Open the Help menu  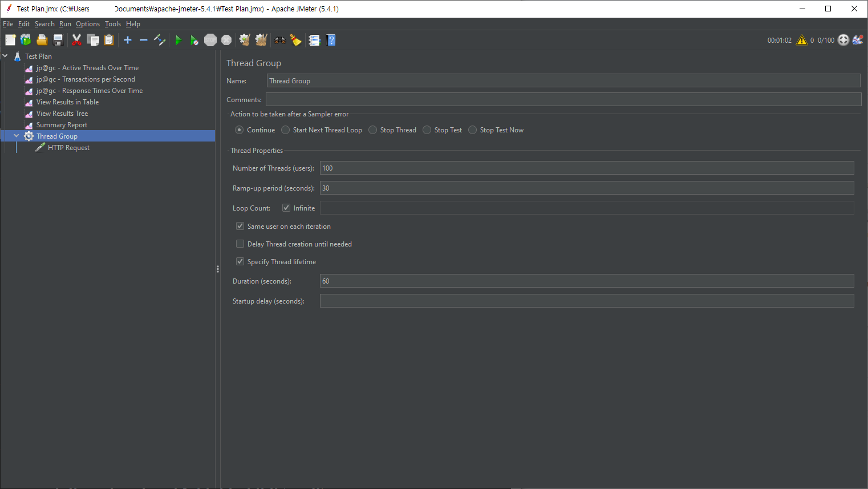[x=133, y=24]
